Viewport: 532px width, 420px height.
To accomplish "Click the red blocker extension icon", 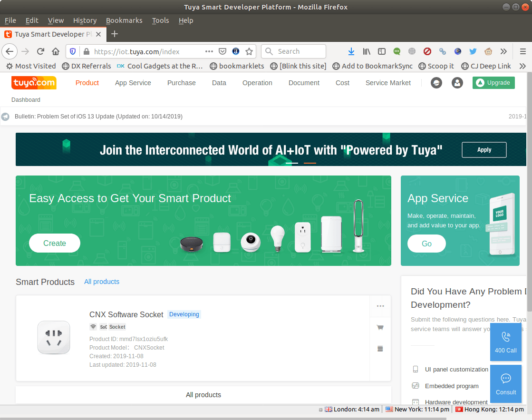I will 427,52.
